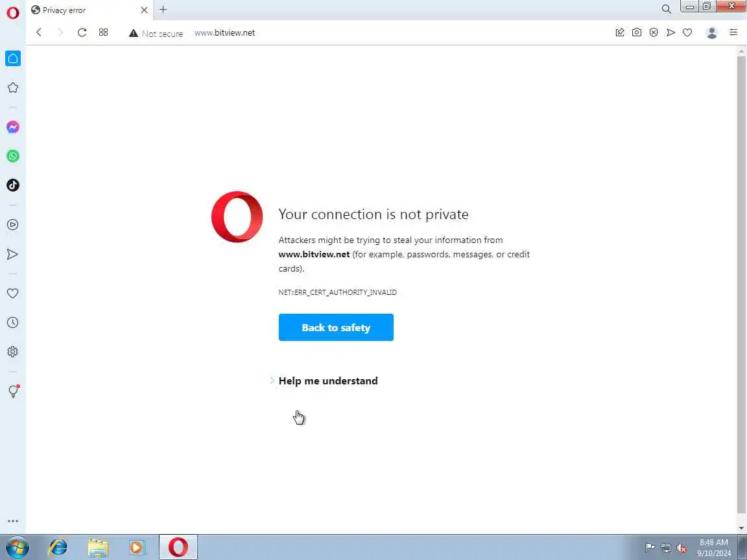Open the sidebar lightbulb tips icon
This screenshot has width=747, height=560.
[14, 391]
